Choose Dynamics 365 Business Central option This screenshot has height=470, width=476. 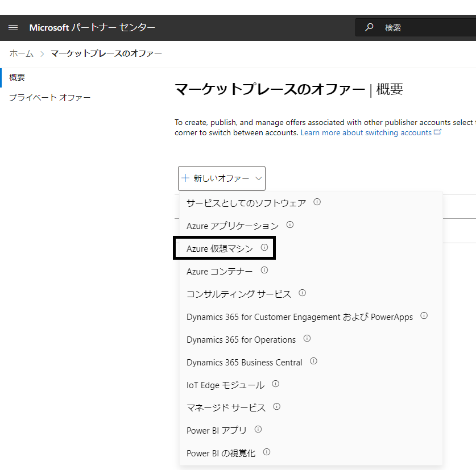[245, 362]
